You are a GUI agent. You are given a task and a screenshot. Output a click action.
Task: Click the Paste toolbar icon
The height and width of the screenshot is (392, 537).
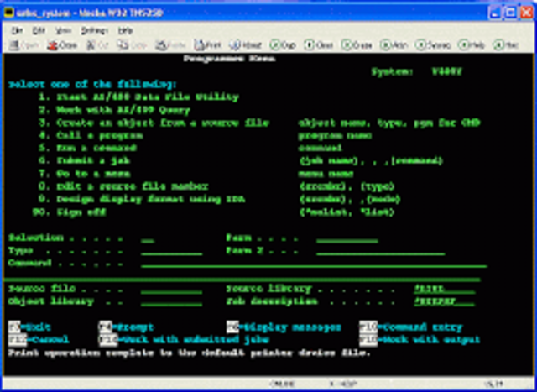point(170,44)
